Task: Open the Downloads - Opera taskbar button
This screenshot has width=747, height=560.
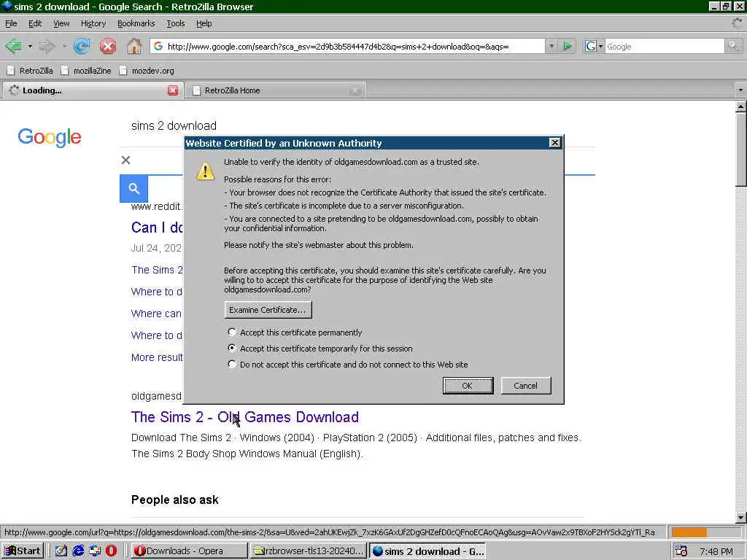Action: 189,551
